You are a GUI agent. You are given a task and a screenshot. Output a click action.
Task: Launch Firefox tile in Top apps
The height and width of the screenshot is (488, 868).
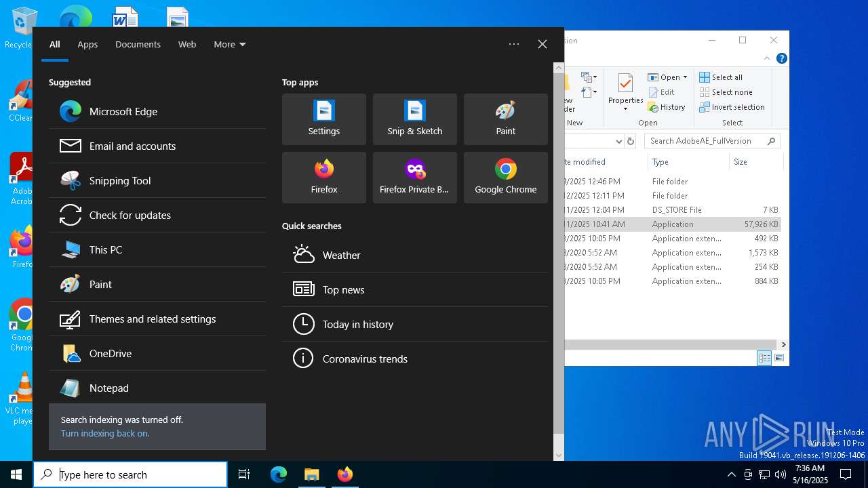click(x=324, y=178)
